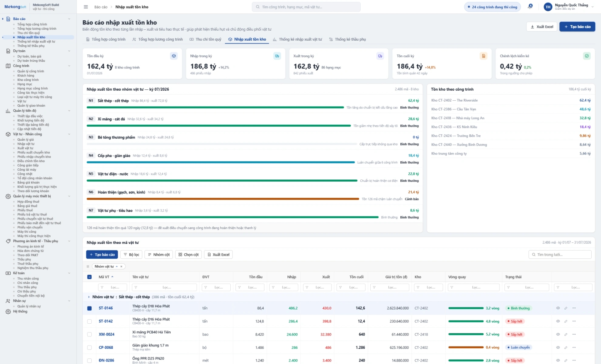Check the XM-0024 row checkbox

[90, 335]
